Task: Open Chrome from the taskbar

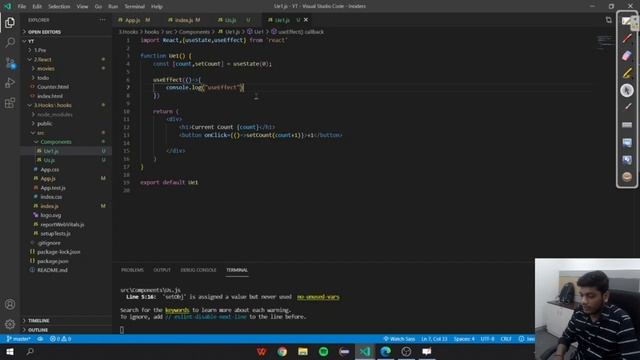Action: 282,351
